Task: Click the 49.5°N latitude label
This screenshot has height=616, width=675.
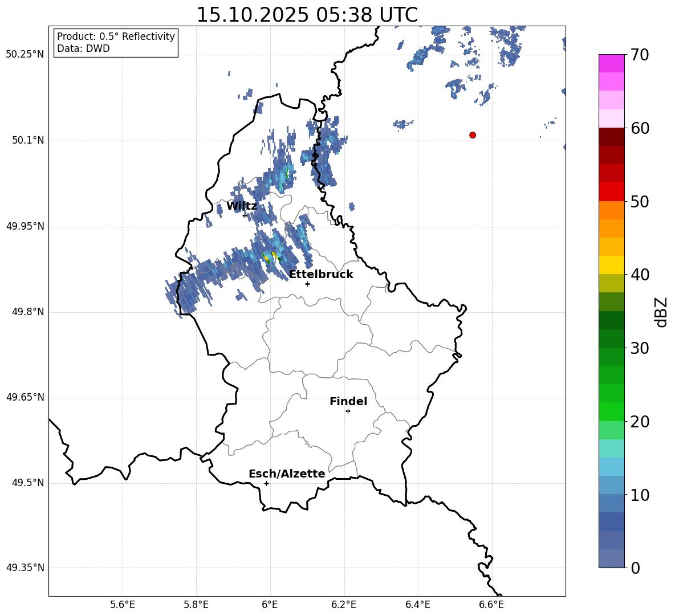Action: tap(28, 483)
